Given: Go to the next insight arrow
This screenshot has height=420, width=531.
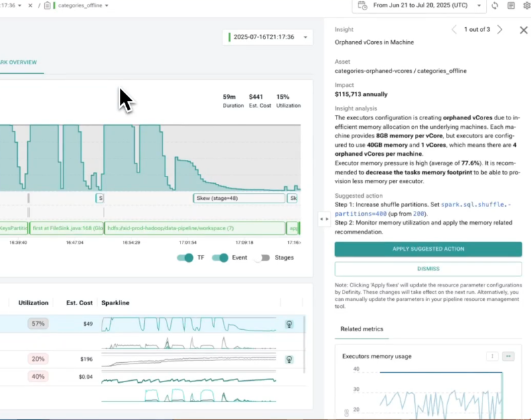Looking at the screenshot, I should 500,30.
